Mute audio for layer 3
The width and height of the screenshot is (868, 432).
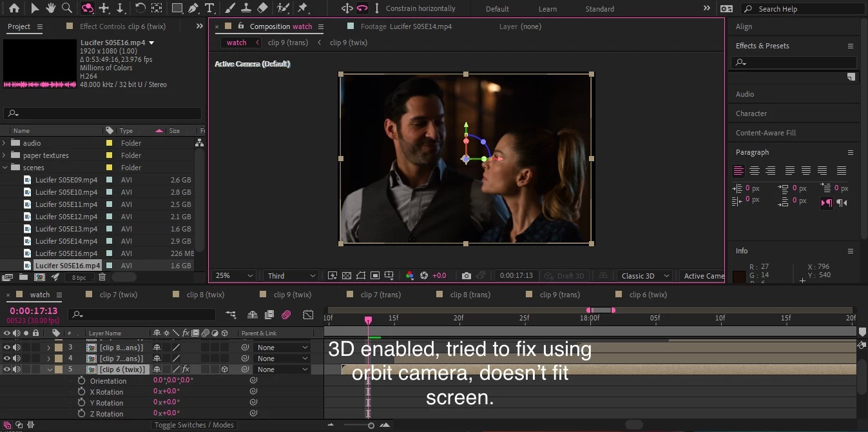[x=17, y=348]
